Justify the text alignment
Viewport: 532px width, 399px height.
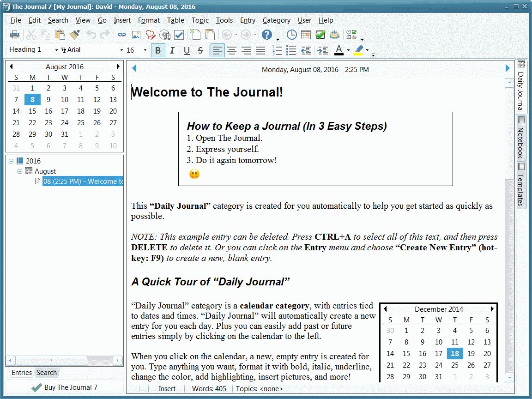[260, 50]
